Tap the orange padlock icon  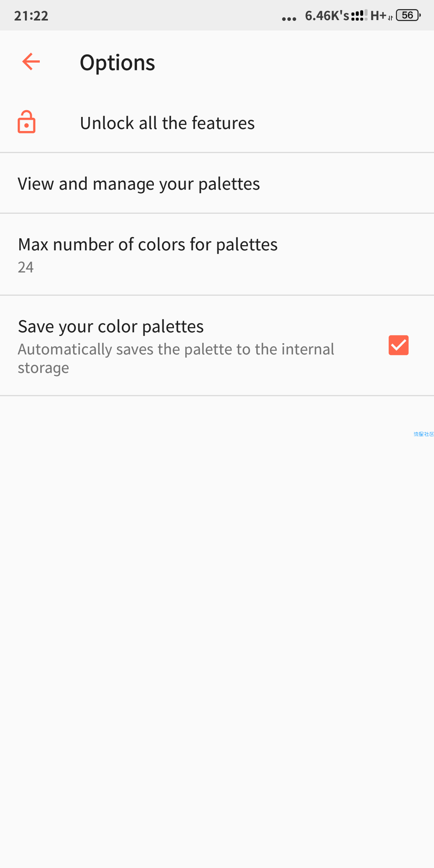coord(27,122)
